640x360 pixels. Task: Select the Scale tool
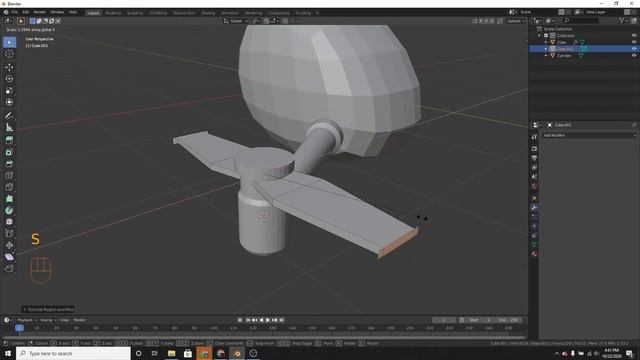pyautogui.click(x=9, y=91)
